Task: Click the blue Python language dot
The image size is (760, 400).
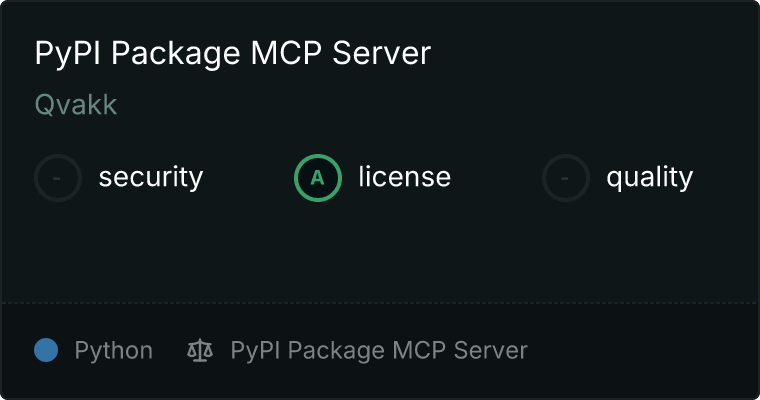Action: (46, 350)
